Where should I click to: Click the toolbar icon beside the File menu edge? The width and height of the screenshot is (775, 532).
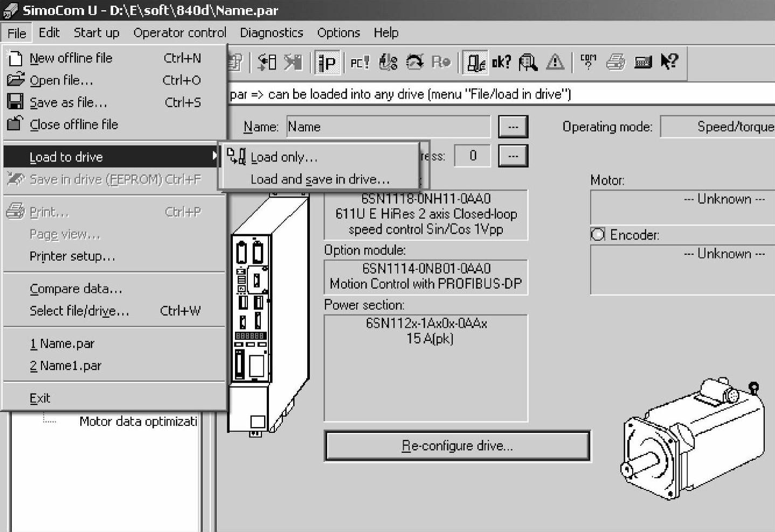click(236, 62)
